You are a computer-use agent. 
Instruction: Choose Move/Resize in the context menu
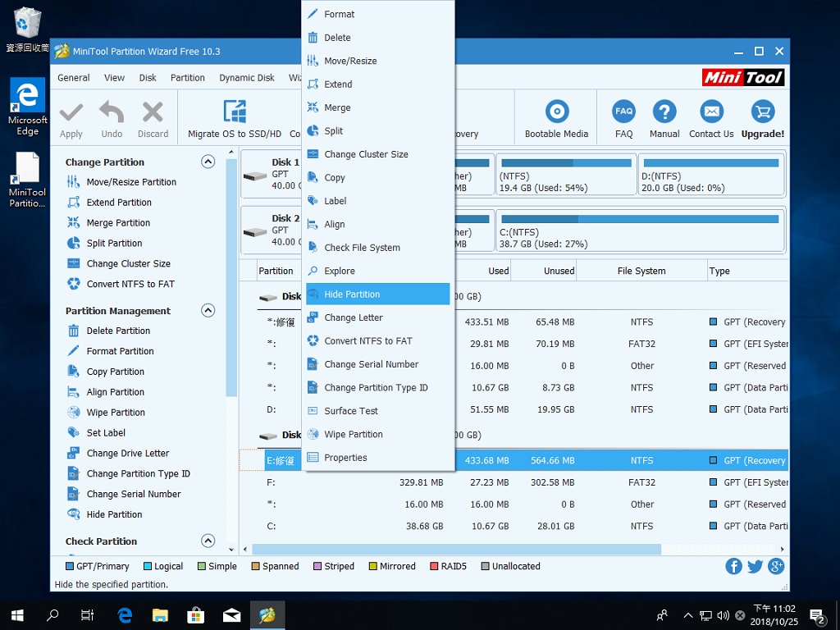click(x=377, y=61)
